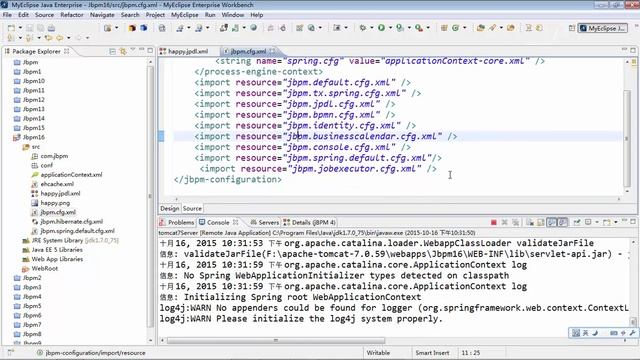640x360 pixels.
Task: Switch to Source view tab
Action: (x=192, y=209)
